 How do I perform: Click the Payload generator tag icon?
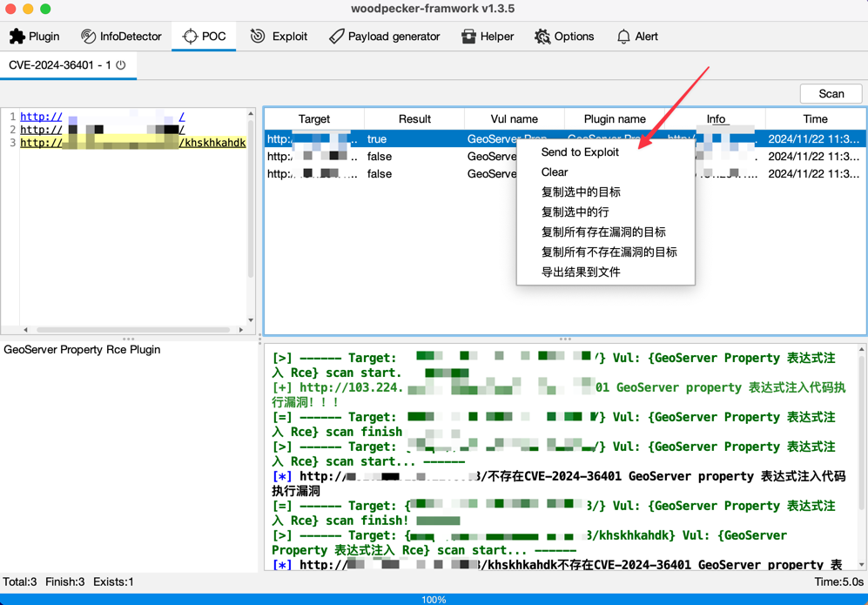point(336,37)
